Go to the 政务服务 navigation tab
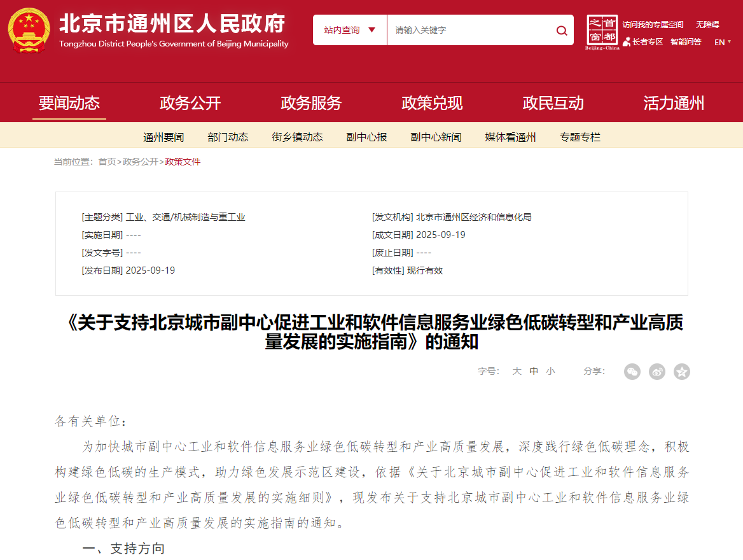The width and height of the screenshot is (743, 560). pos(311,103)
